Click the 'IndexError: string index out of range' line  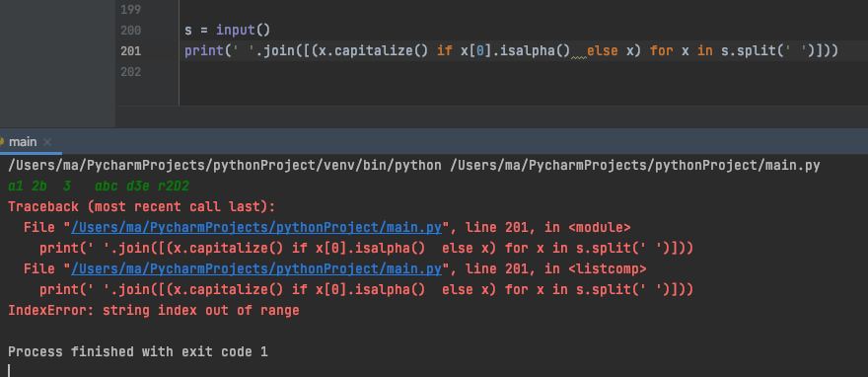tap(153, 311)
